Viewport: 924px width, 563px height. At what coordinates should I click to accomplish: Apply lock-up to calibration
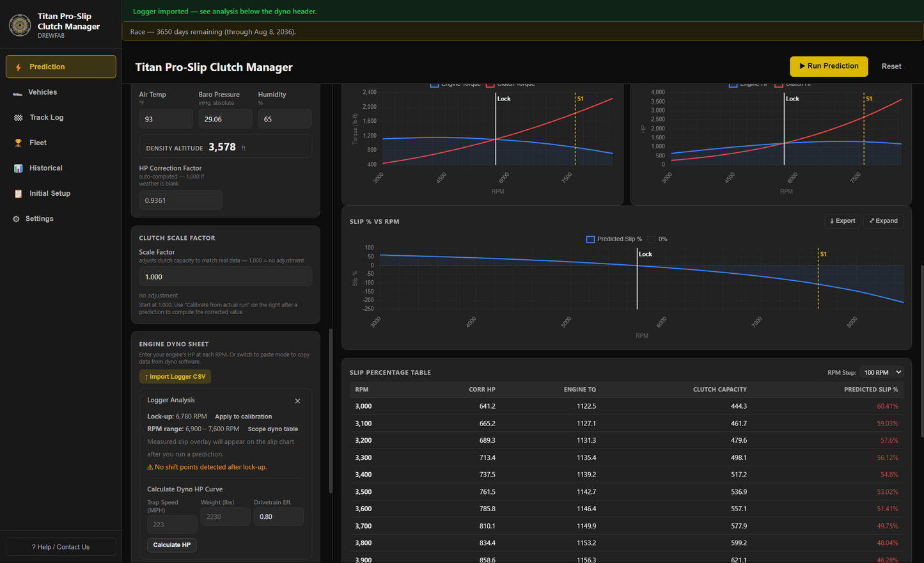coord(243,416)
